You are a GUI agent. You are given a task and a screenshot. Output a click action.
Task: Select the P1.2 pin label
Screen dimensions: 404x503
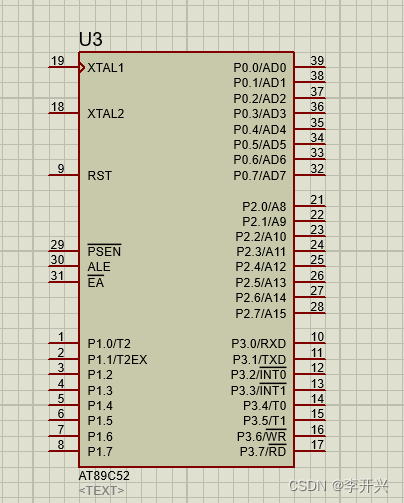100,375
